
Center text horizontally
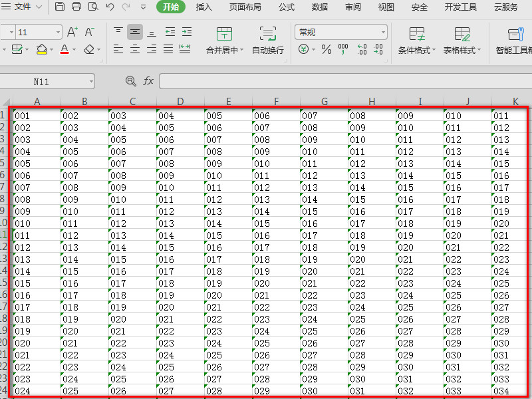click(135, 49)
